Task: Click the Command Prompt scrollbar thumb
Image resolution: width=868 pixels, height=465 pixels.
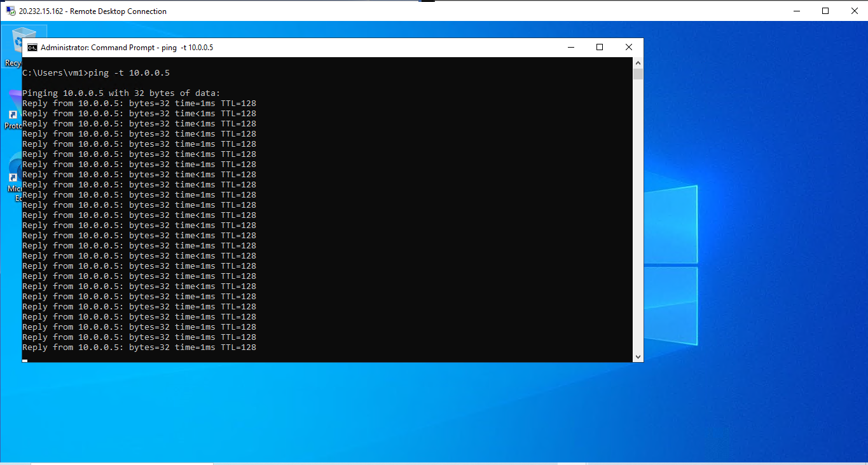Action: pyautogui.click(x=638, y=74)
